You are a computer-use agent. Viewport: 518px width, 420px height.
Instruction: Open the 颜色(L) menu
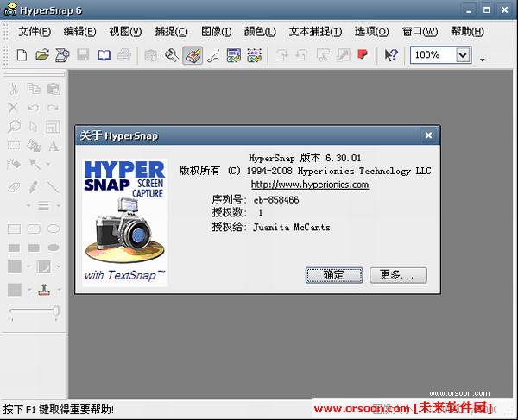point(260,32)
